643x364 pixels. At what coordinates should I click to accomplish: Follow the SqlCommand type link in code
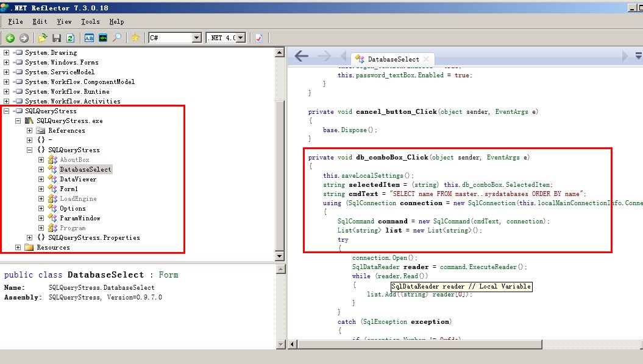(x=356, y=221)
